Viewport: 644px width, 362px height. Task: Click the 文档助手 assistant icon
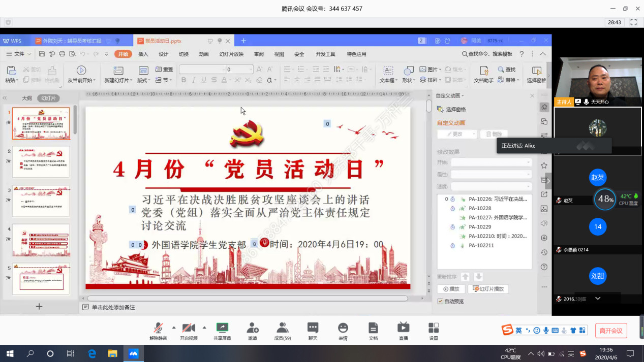pos(483,70)
